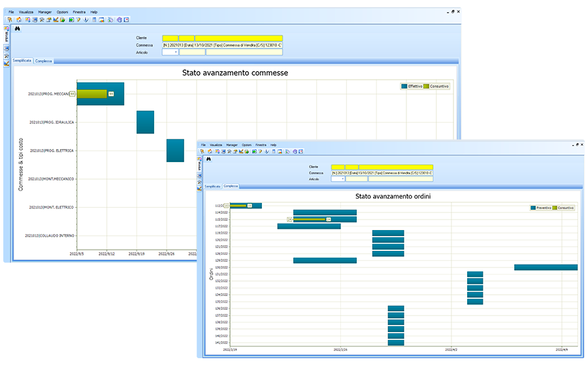The image size is (588, 368).
Task: Select Complessa tab in ordini window
Action: click(x=231, y=186)
